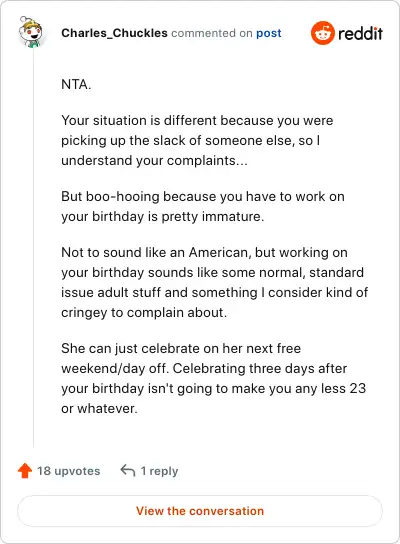400x544 pixels.
Task: Click the "She can just celebrate" paragraph
Action: [x=213, y=378]
